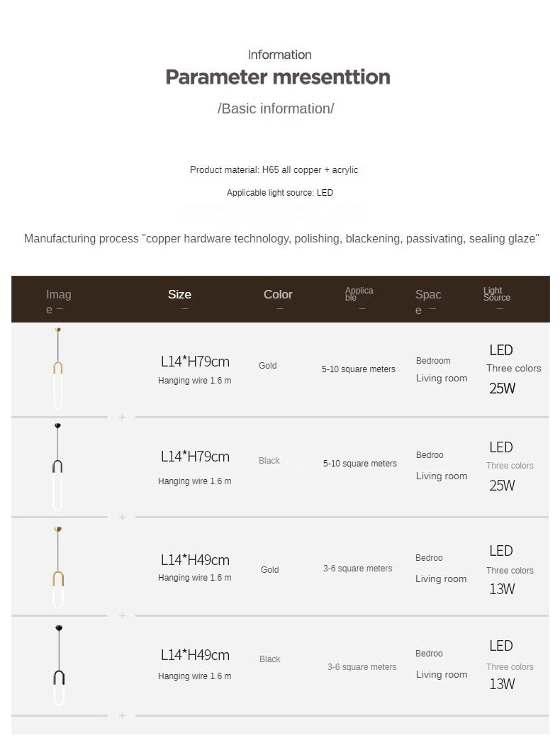Click the 25W label in the first row
The image size is (560, 755).
(502, 388)
